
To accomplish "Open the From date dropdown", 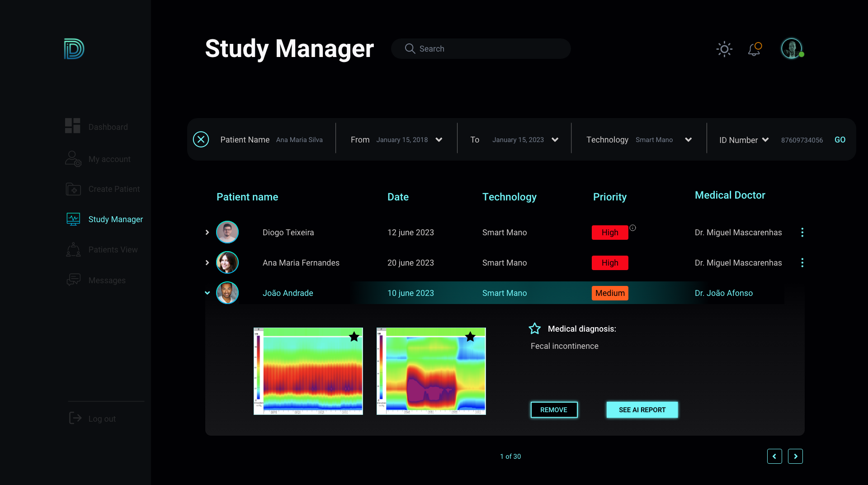I will coord(439,140).
